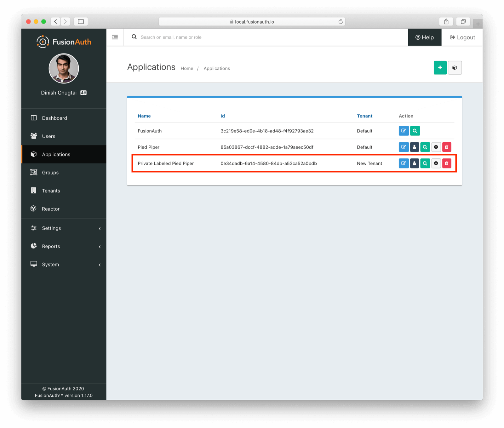Expand the System menu
504x428 pixels.
(x=64, y=265)
